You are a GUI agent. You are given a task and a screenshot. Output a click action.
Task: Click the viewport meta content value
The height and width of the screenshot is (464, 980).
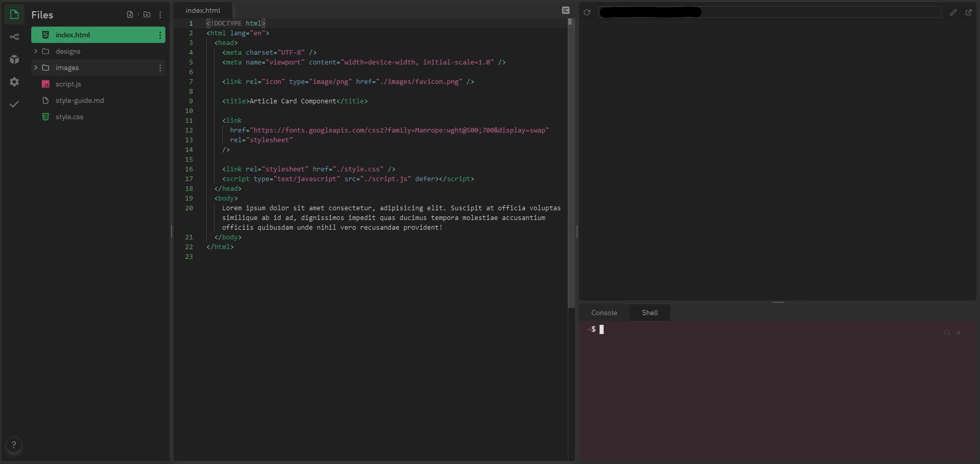tap(417, 62)
